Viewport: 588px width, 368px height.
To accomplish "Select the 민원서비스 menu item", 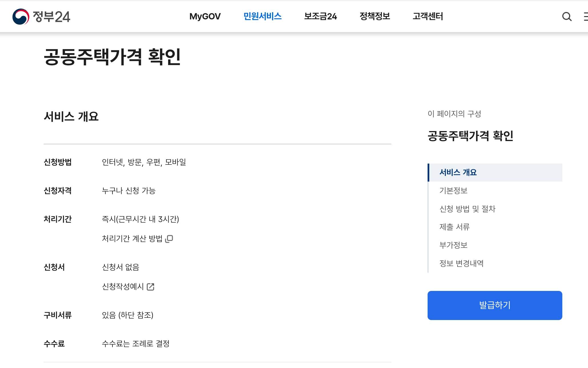I will point(262,17).
